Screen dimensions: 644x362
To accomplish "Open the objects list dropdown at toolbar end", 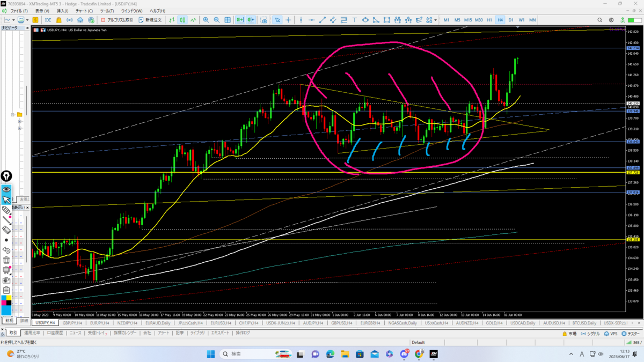I will click(x=436, y=20).
